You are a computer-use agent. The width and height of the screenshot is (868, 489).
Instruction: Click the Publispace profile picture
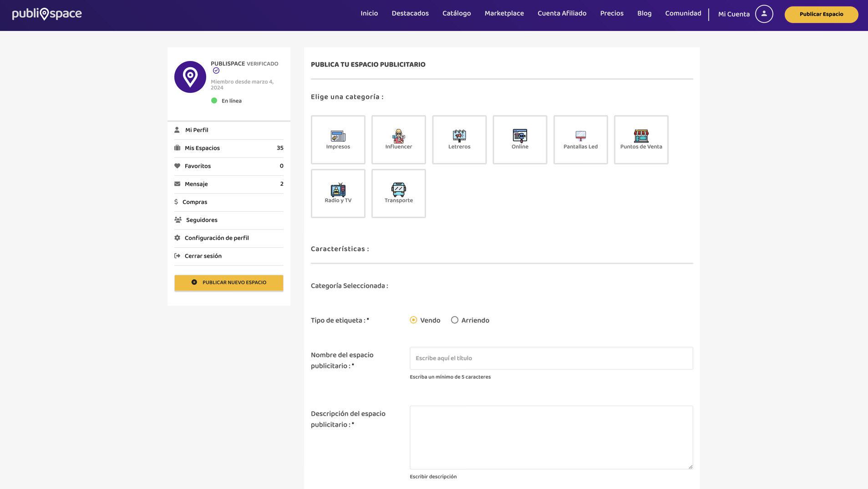tap(190, 77)
